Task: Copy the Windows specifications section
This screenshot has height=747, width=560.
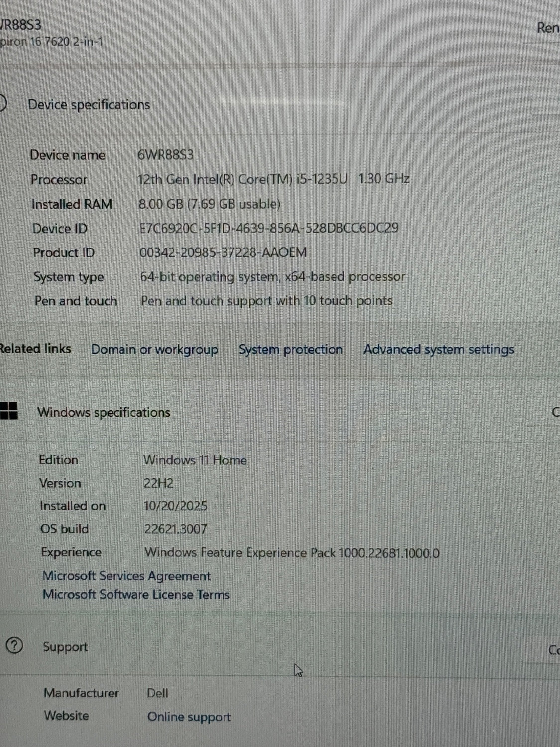Action: (x=554, y=412)
